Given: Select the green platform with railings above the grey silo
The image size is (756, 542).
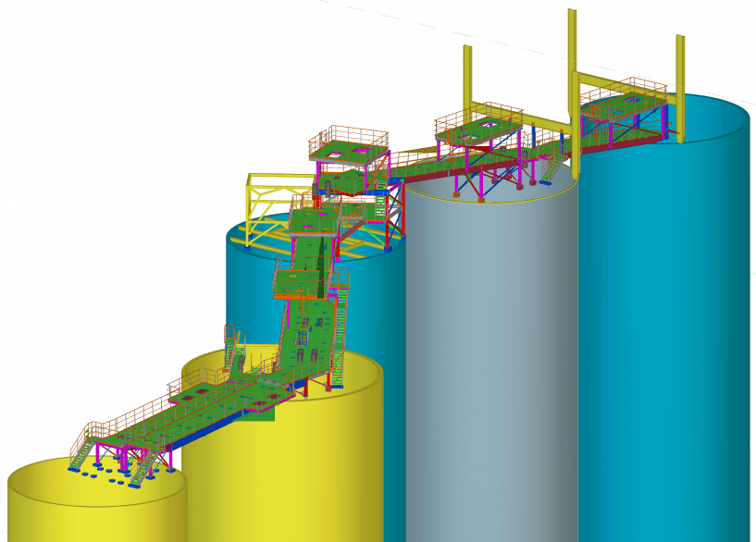Looking at the screenshot, I should [x=478, y=126].
